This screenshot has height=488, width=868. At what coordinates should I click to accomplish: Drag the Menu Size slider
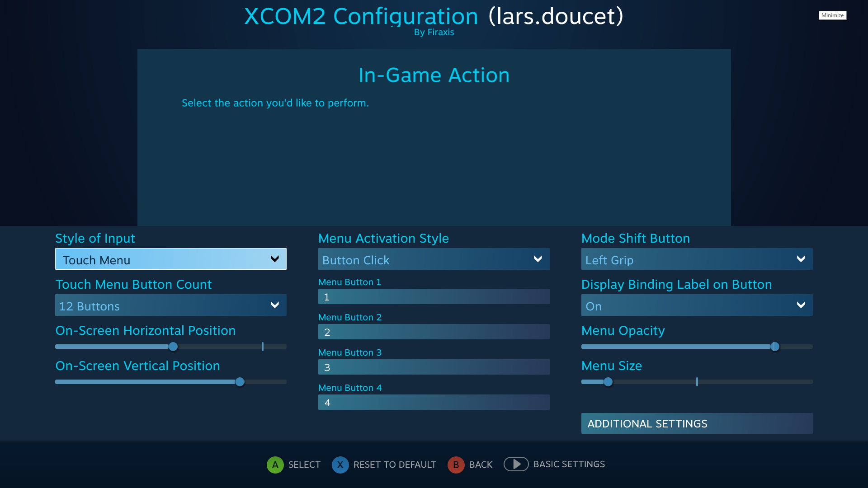608,382
